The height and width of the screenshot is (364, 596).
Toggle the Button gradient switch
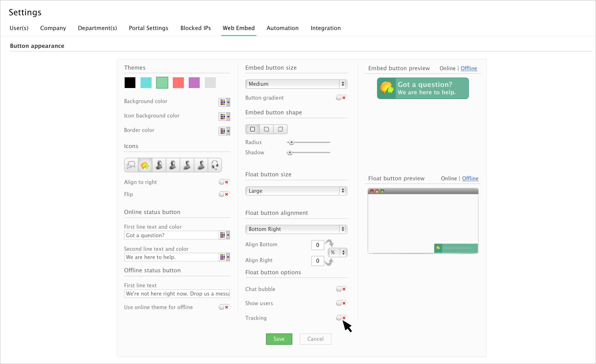point(341,98)
